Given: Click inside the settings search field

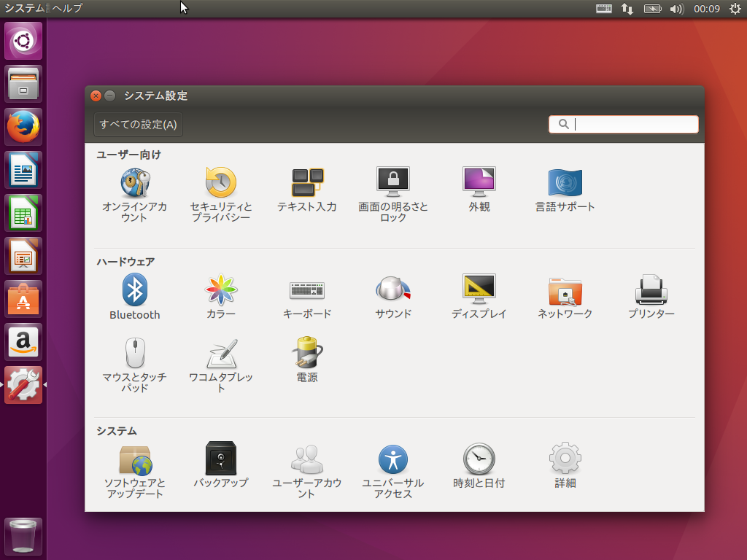Looking at the screenshot, I should coord(627,124).
